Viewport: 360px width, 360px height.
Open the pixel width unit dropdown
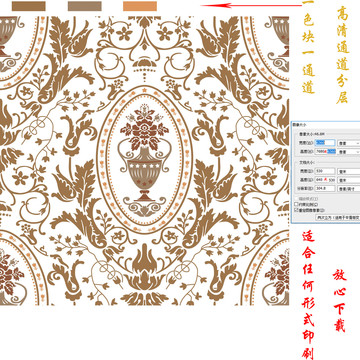click(x=349, y=143)
